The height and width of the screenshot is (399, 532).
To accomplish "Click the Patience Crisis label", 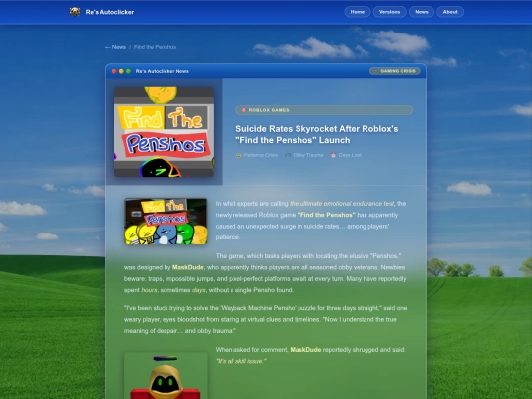I will click(261, 155).
